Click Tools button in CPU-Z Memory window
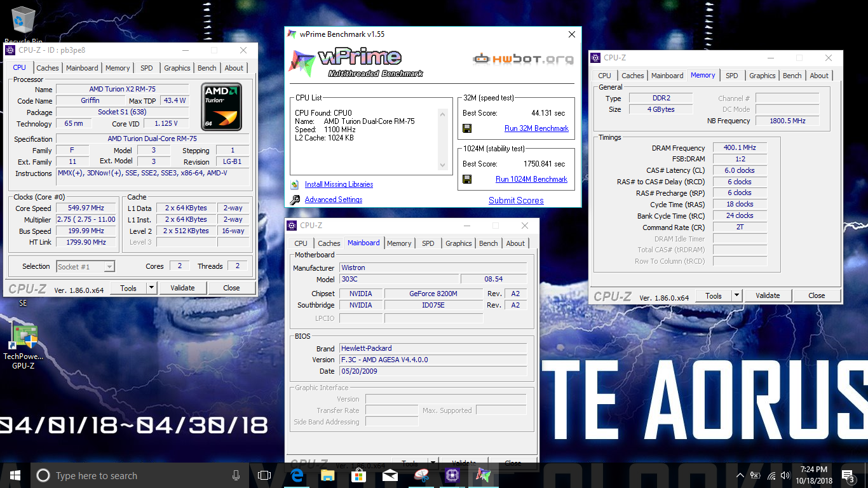Viewport: 868px width, 488px height. (714, 295)
